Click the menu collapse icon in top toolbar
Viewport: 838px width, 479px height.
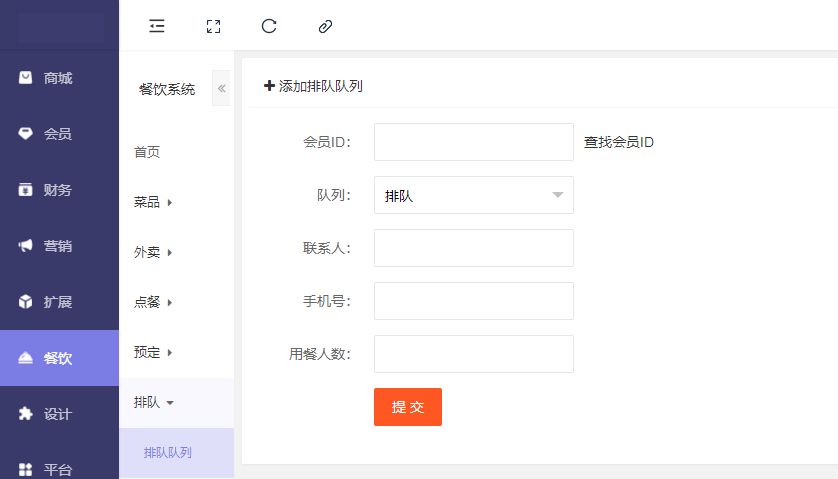pyautogui.click(x=156, y=27)
